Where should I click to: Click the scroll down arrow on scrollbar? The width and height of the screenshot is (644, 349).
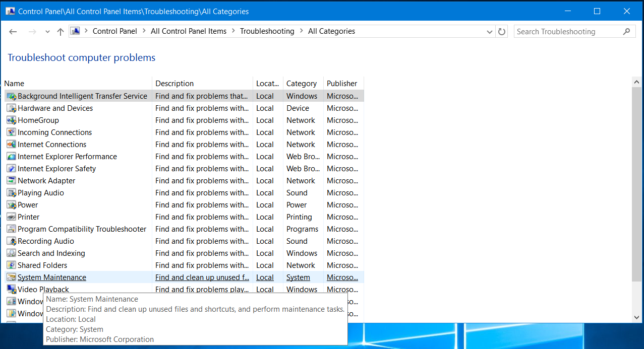point(637,317)
